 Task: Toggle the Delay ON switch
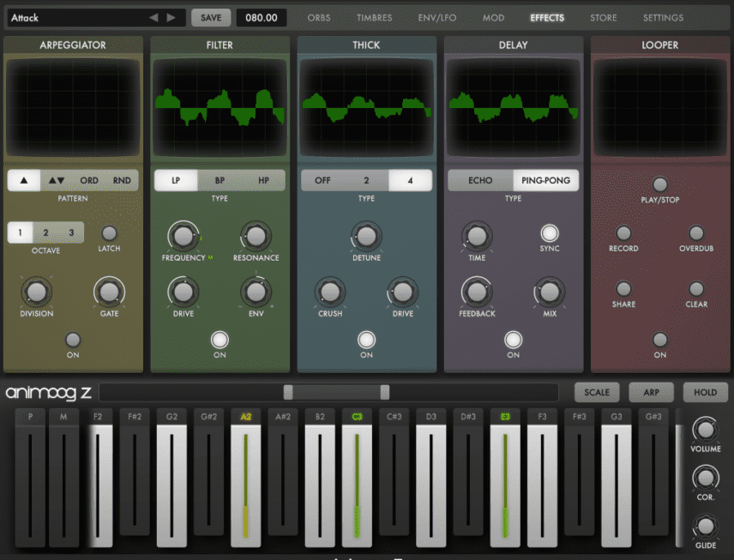click(513, 340)
